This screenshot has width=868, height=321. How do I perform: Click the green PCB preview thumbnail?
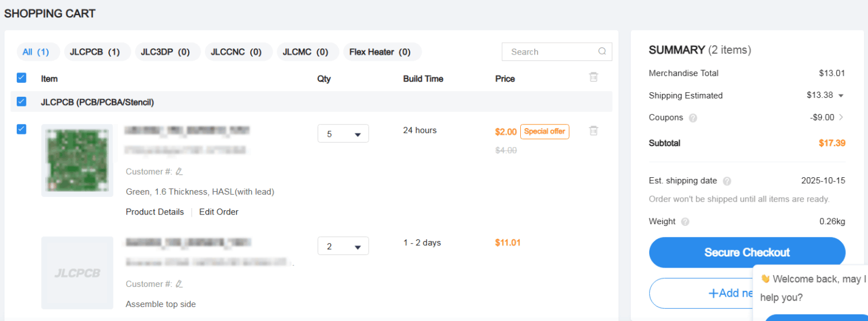(x=77, y=160)
